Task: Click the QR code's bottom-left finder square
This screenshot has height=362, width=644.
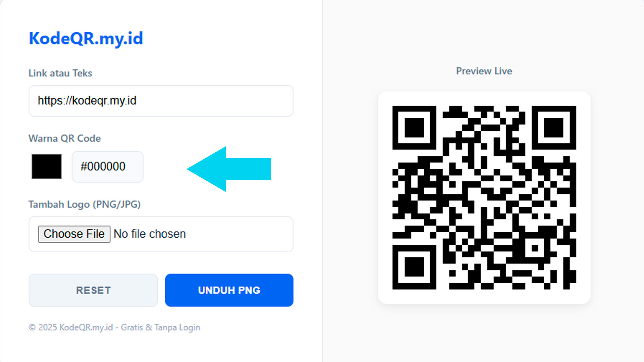Action: [x=414, y=267]
